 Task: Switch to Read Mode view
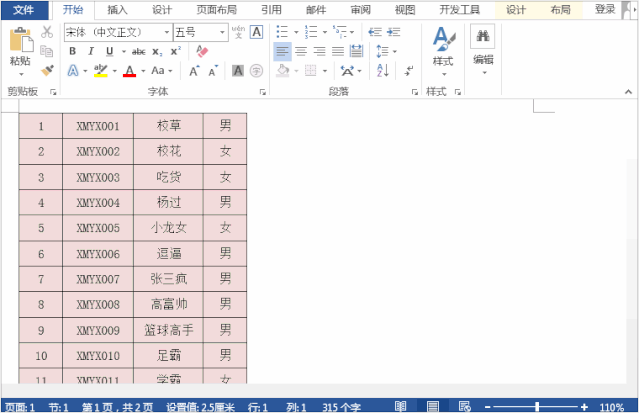(x=401, y=406)
